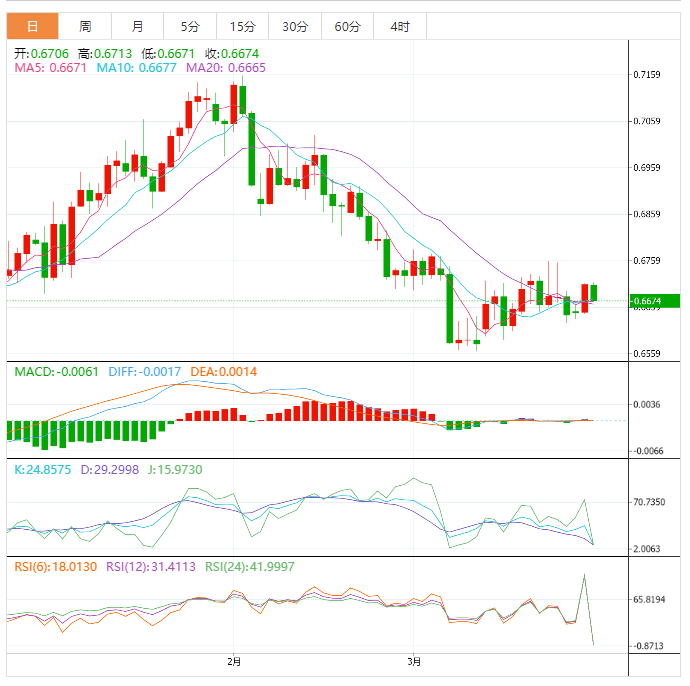This screenshot has height=686, width=690.
Task: Click the D:29.2998 indicator value
Action: click(110, 470)
